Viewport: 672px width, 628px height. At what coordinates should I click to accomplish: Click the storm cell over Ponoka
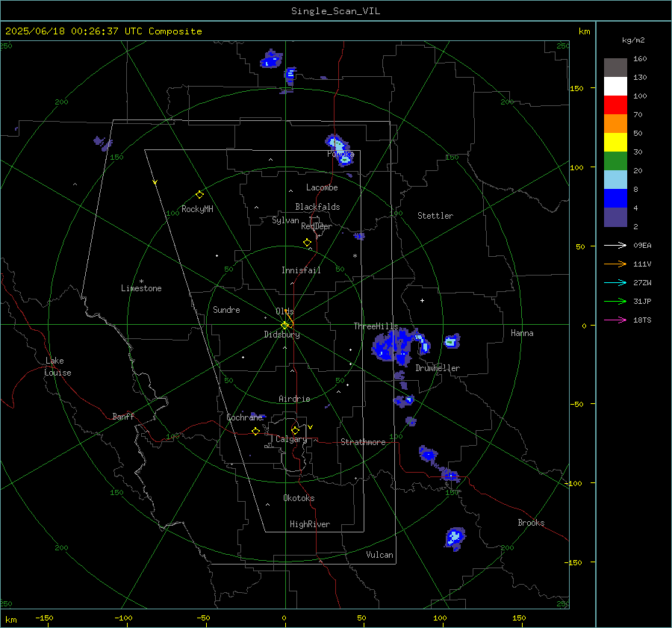click(x=340, y=150)
